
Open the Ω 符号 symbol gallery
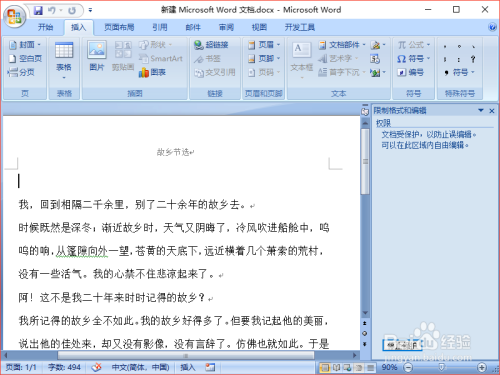[x=414, y=59]
